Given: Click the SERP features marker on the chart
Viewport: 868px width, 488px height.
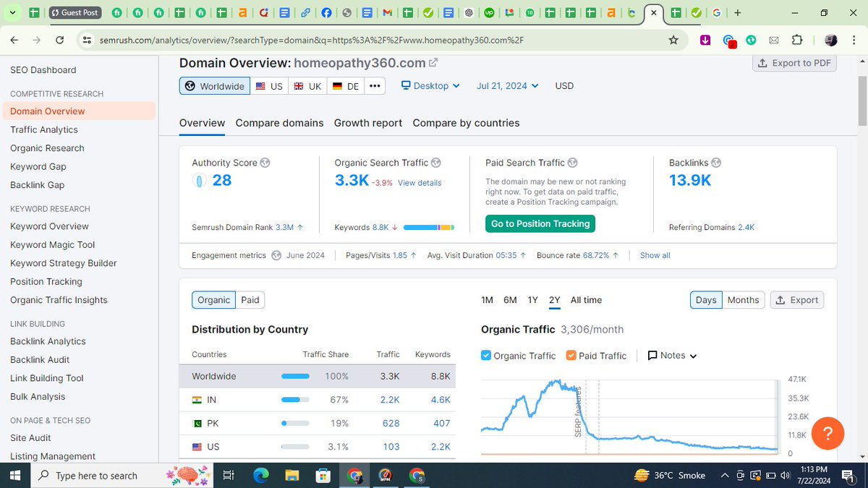Looking at the screenshot, I should 578,411.
